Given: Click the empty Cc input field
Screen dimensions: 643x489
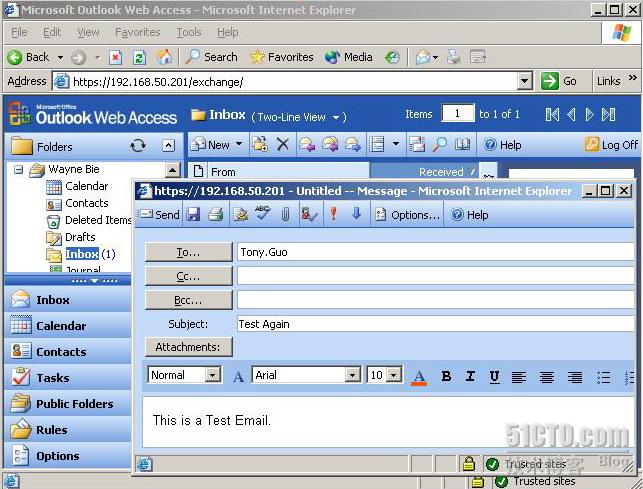Looking at the screenshot, I should (x=436, y=276).
